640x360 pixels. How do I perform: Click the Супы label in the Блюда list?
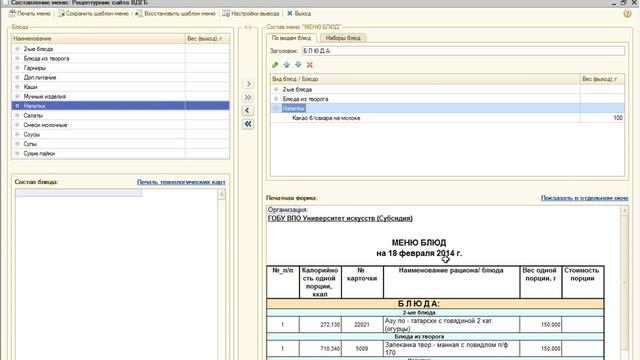click(x=30, y=144)
